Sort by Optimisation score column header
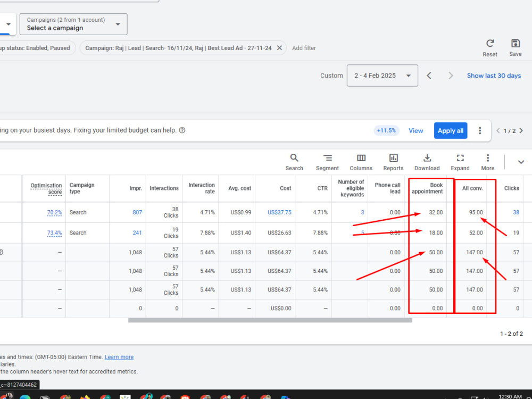Viewport: 532px width, 399px height. pyautogui.click(x=46, y=188)
